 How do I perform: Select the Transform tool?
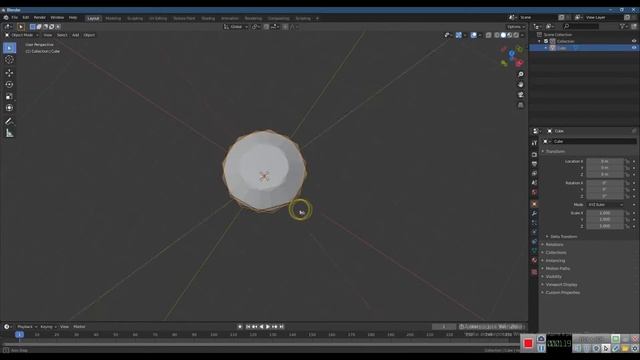point(9,108)
